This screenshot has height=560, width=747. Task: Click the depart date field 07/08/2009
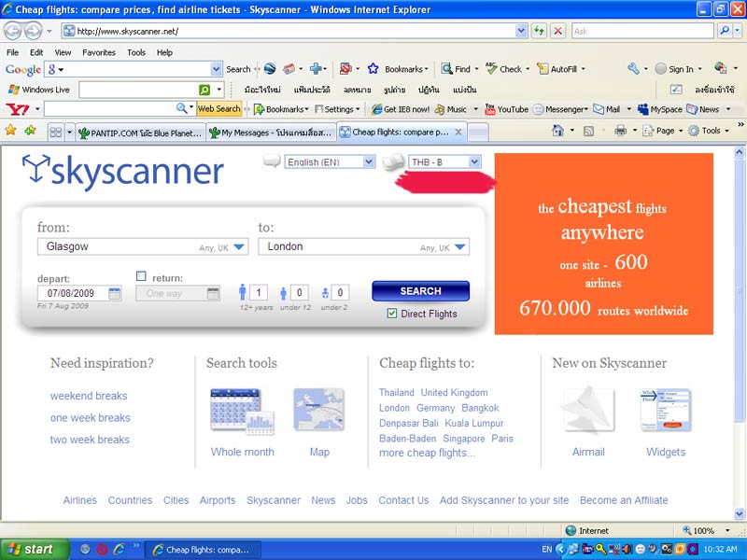coord(79,293)
